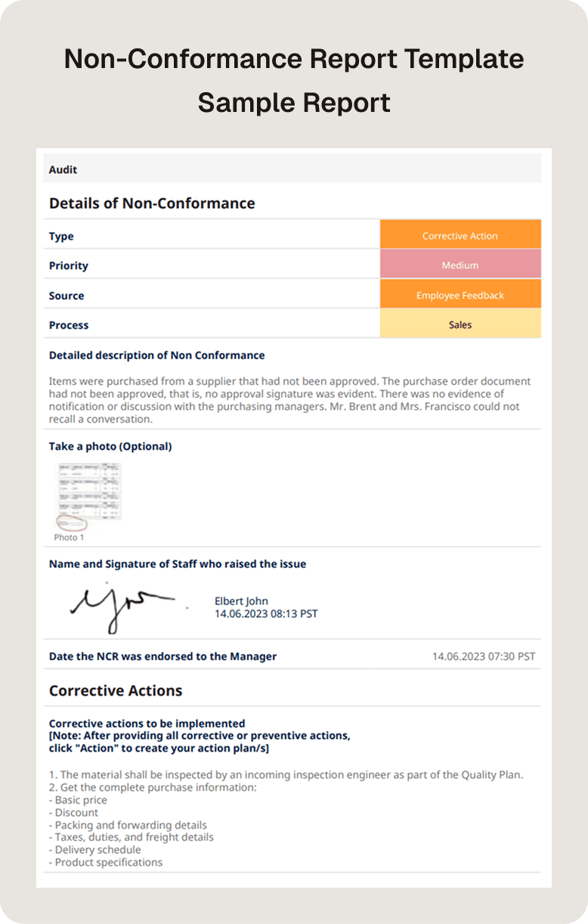Click the Take a photo (Optional) label
The height and width of the screenshot is (924, 588).
(110, 446)
